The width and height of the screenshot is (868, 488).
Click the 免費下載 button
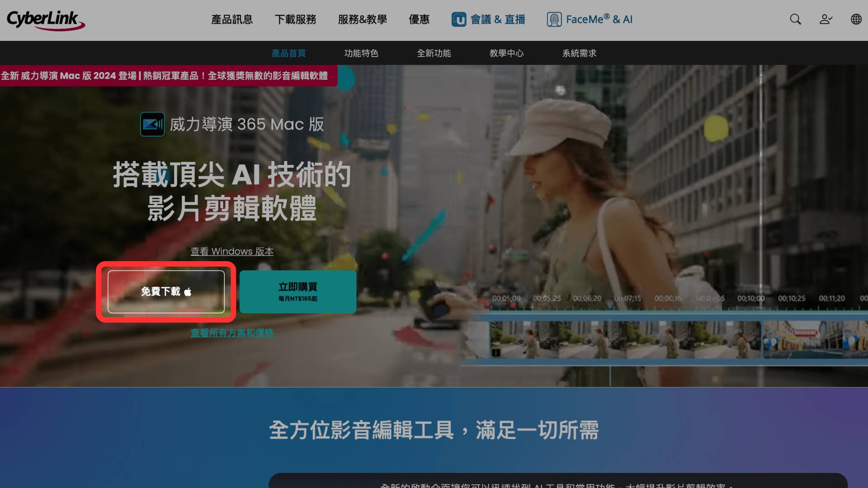pyautogui.click(x=166, y=292)
